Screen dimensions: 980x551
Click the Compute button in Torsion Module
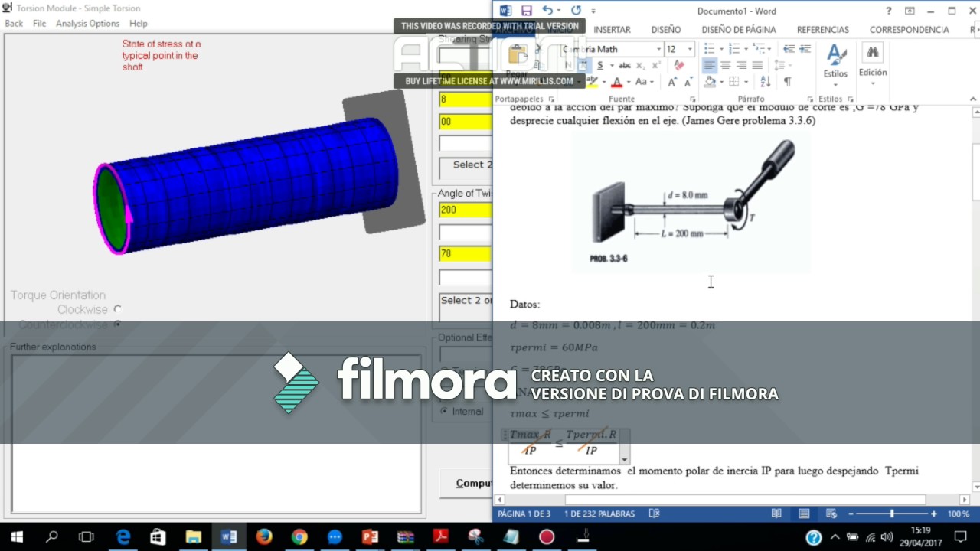click(x=465, y=483)
